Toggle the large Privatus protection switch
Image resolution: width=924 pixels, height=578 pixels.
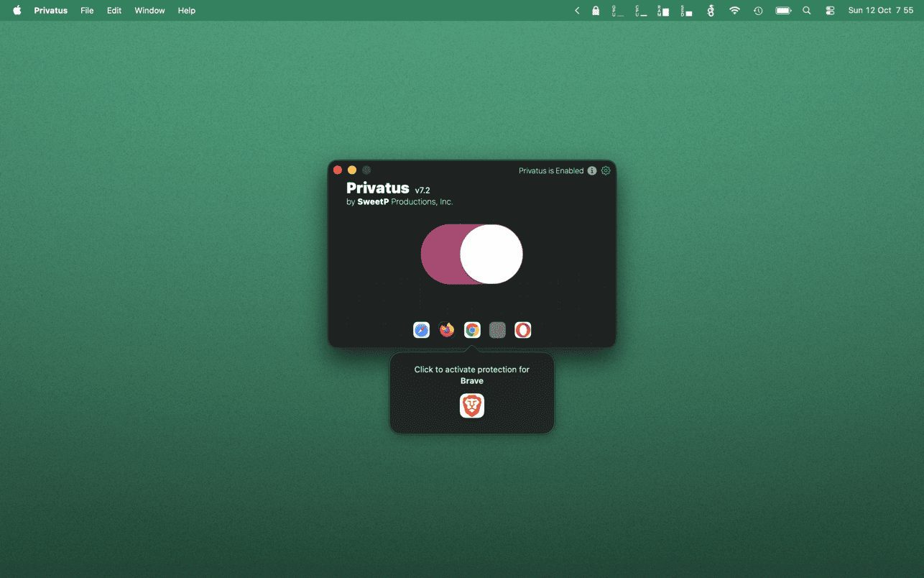tap(471, 254)
